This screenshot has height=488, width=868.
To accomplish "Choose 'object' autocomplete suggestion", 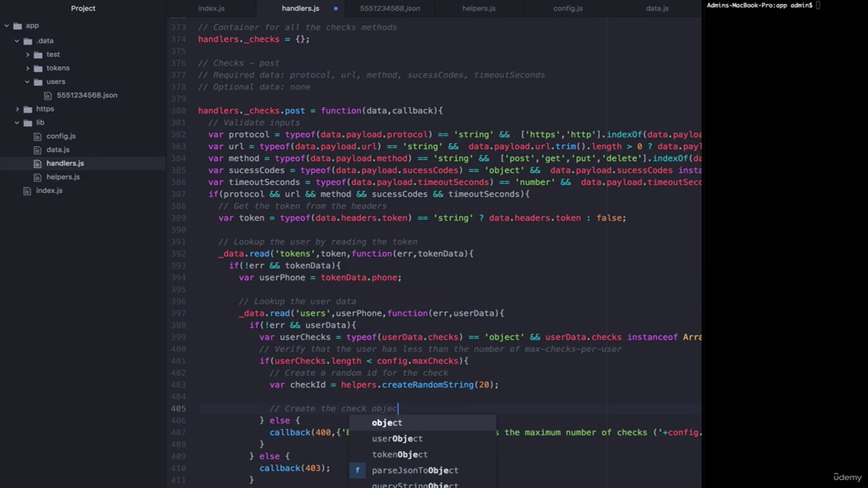I will 422,423.
